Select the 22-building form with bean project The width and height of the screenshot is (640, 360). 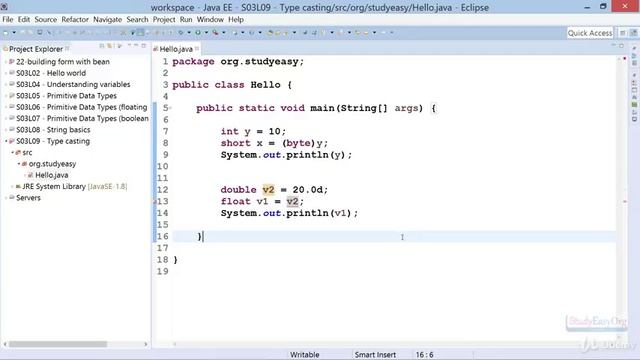(62, 62)
